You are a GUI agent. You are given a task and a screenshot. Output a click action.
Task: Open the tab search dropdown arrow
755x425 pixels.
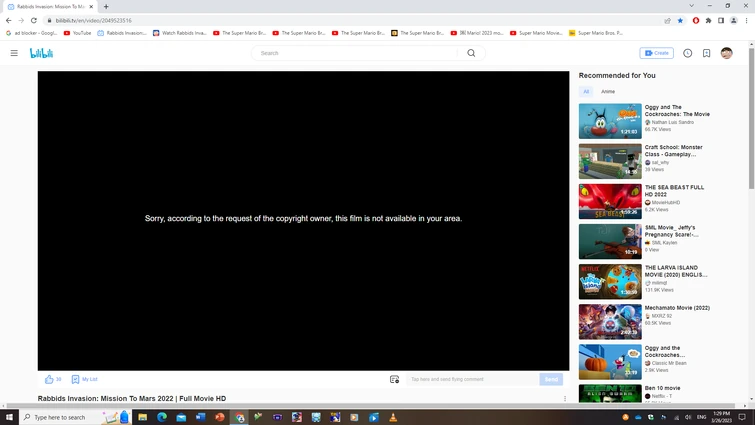tap(691, 6)
